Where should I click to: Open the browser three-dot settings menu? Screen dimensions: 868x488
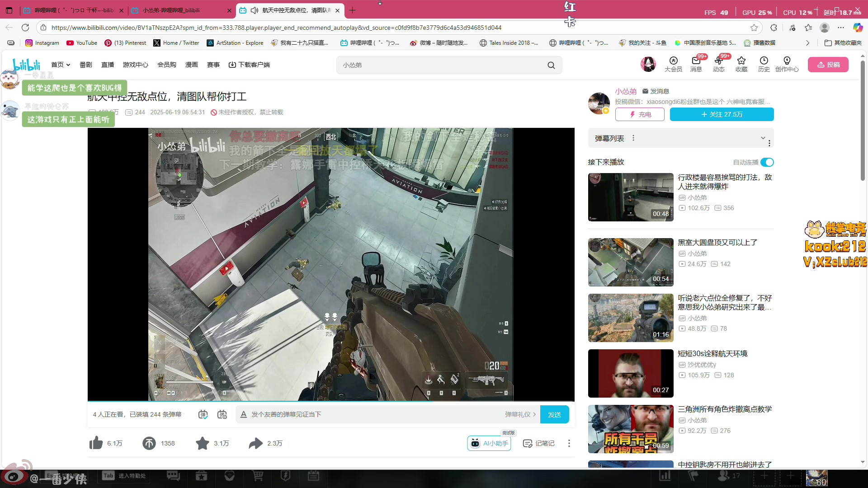841,28
